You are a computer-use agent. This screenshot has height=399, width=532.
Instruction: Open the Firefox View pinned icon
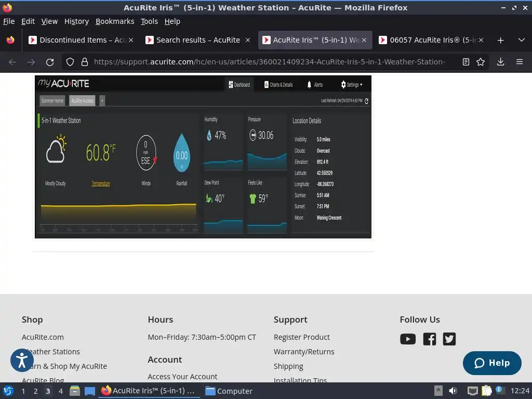[10, 40]
